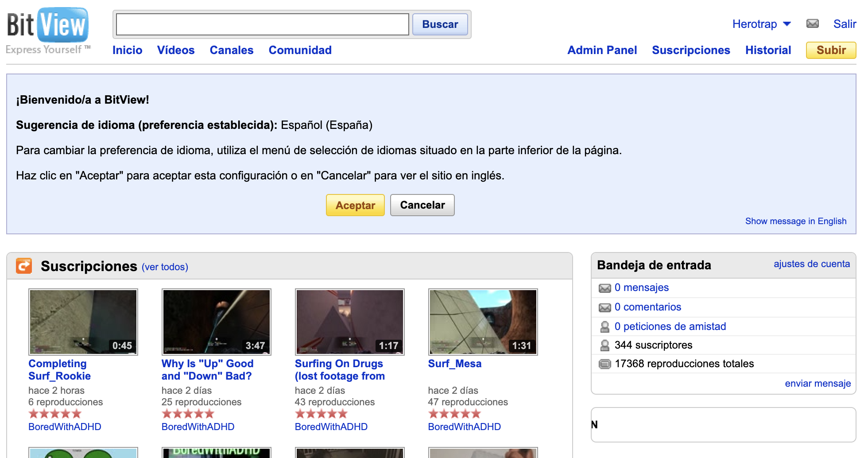Click the envelope icon beside 0 mensajes
This screenshot has height=458, width=868.
coord(604,288)
